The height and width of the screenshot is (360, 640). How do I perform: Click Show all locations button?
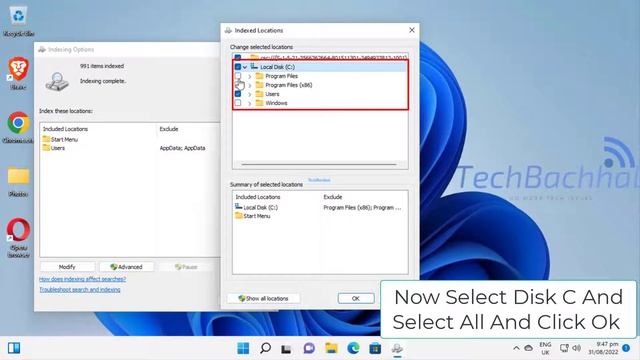point(263,298)
